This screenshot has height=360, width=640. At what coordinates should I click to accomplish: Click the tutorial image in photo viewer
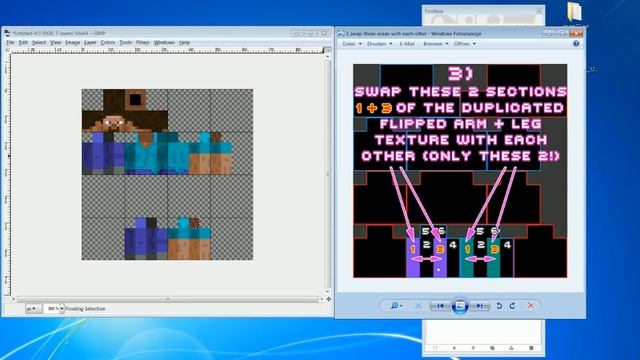pyautogui.click(x=460, y=171)
